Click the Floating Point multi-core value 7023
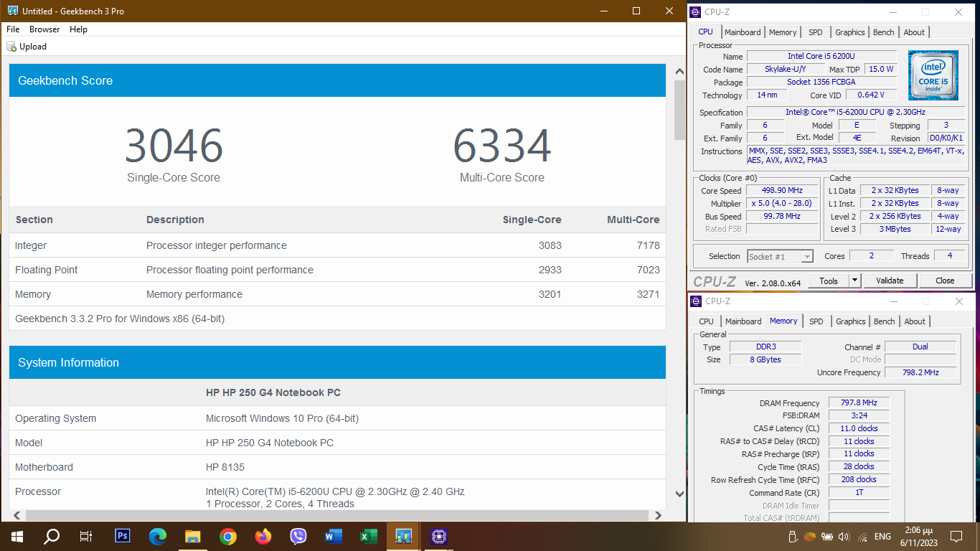 click(x=648, y=270)
